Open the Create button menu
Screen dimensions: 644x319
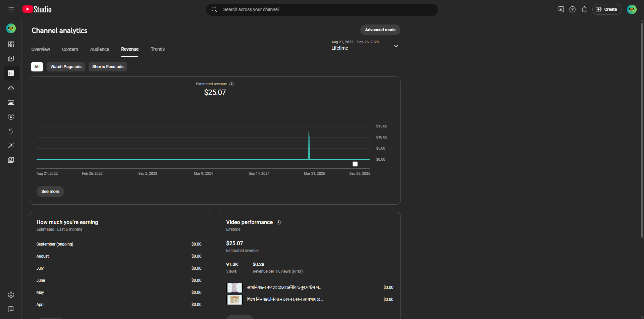click(x=606, y=9)
